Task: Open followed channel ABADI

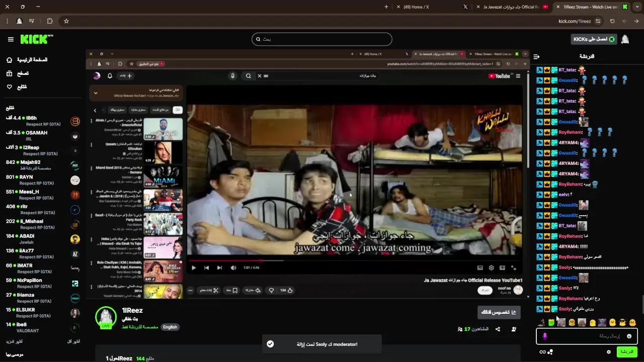Action: point(42,239)
